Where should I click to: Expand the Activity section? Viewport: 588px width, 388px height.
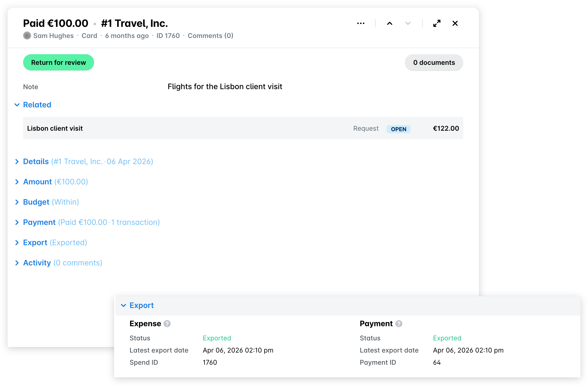pyautogui.click(x=58, y=263)
